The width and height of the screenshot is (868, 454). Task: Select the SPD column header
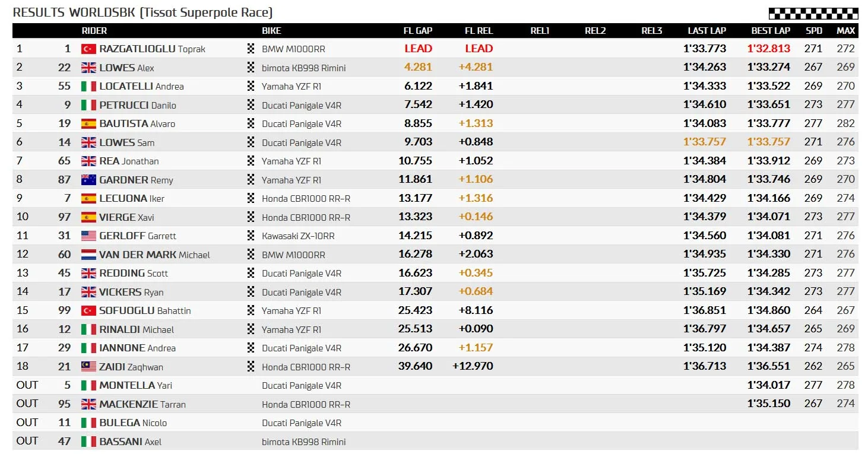click(814, 31)
